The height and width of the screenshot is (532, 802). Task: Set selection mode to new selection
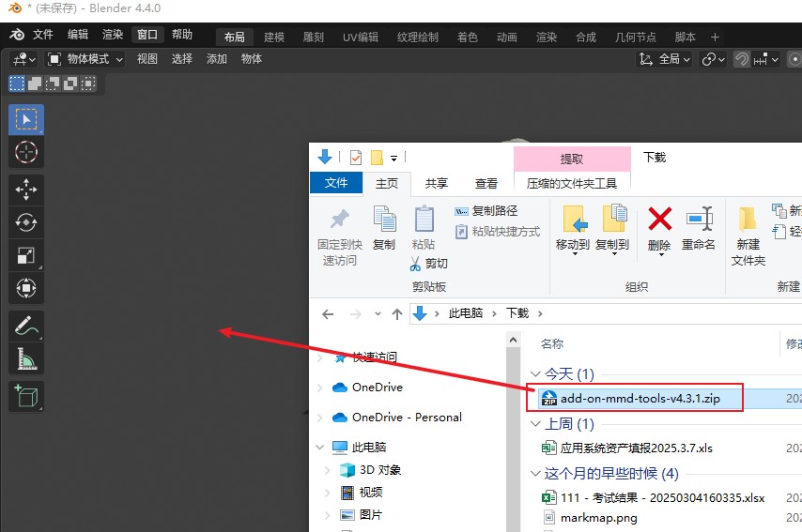pos(17,84)
